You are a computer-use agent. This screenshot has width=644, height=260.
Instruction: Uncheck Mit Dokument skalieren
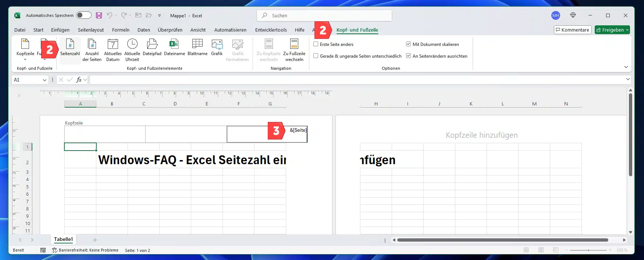pos(408,44)
